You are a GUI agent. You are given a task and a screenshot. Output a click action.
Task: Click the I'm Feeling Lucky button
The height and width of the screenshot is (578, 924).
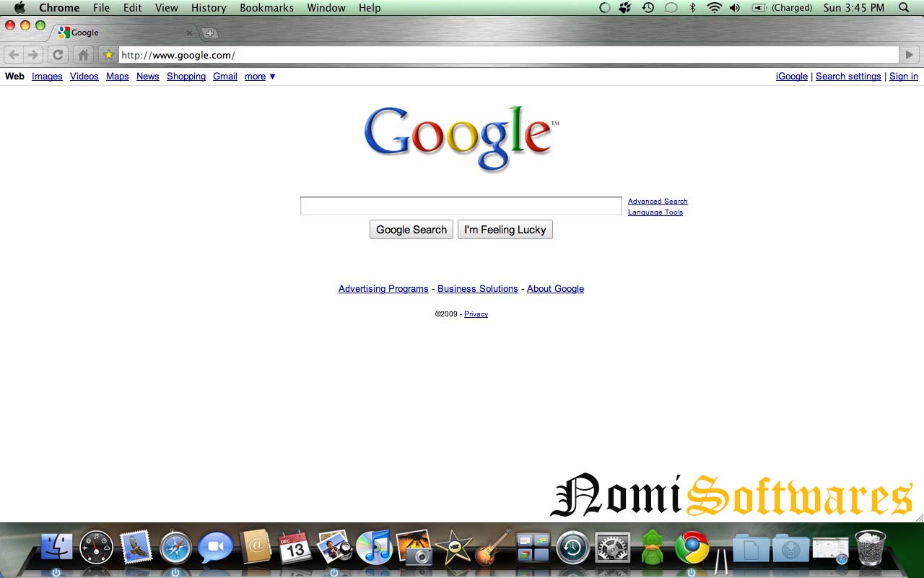(x=505, y=229)
